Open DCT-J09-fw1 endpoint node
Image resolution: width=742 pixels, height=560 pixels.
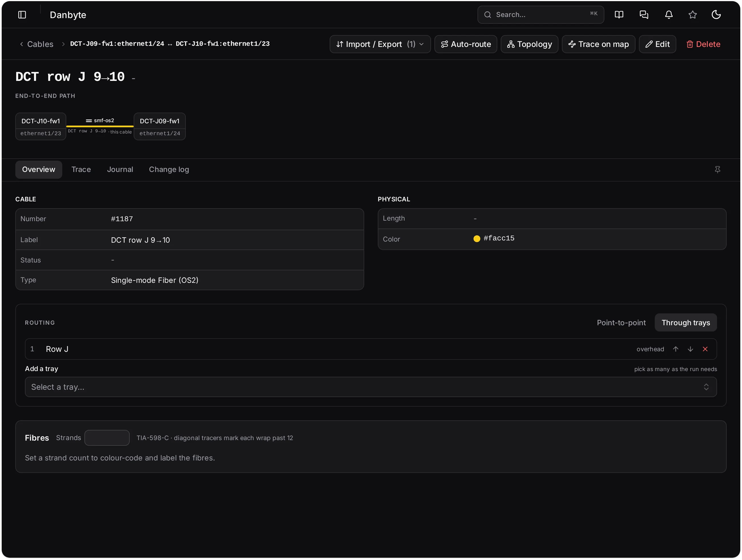(159, 126)
